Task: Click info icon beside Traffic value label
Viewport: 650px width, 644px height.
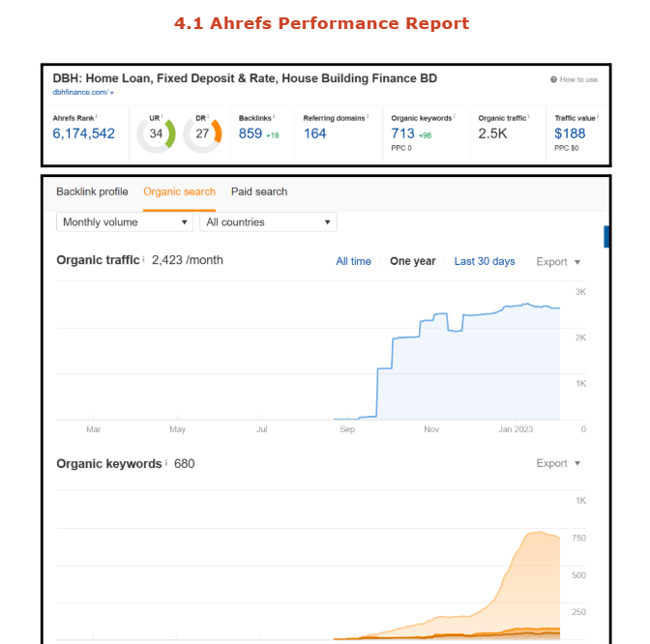Action: (x=598, y=117)
